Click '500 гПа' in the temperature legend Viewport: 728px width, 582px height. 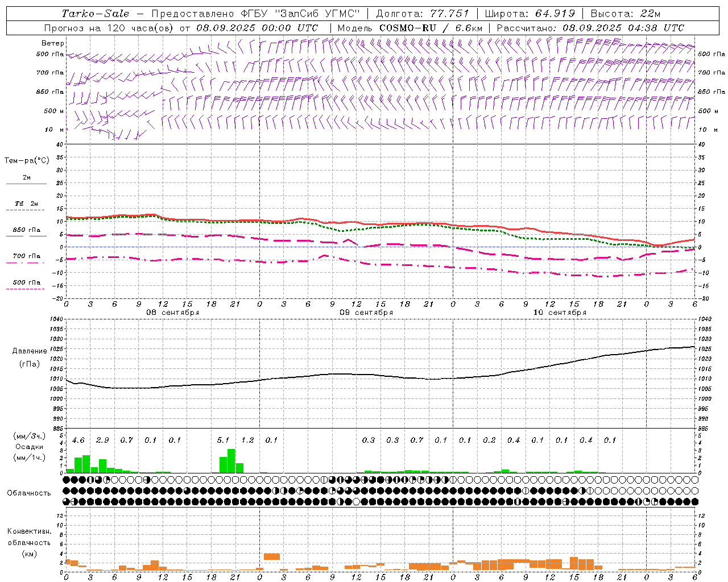[27, 282]
